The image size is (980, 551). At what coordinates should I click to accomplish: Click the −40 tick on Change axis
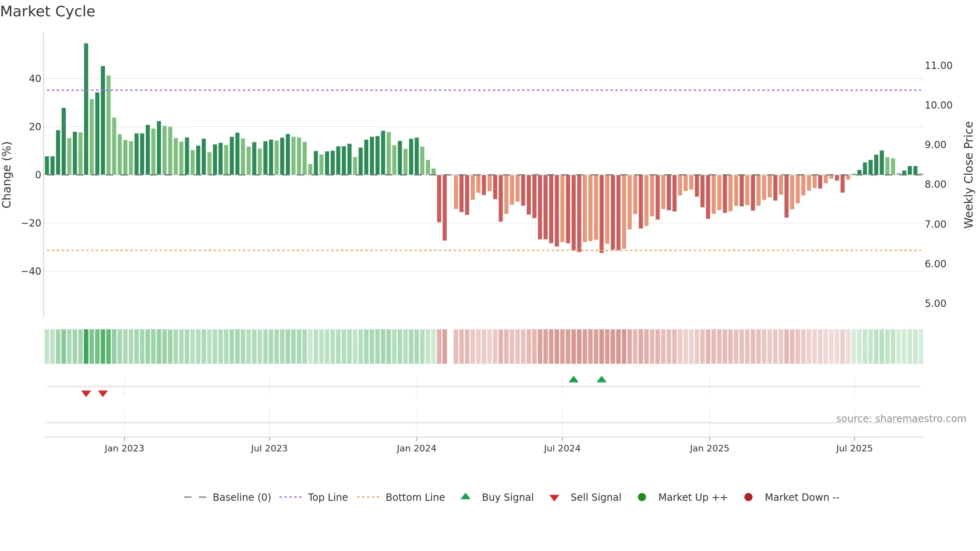[31, 271]
